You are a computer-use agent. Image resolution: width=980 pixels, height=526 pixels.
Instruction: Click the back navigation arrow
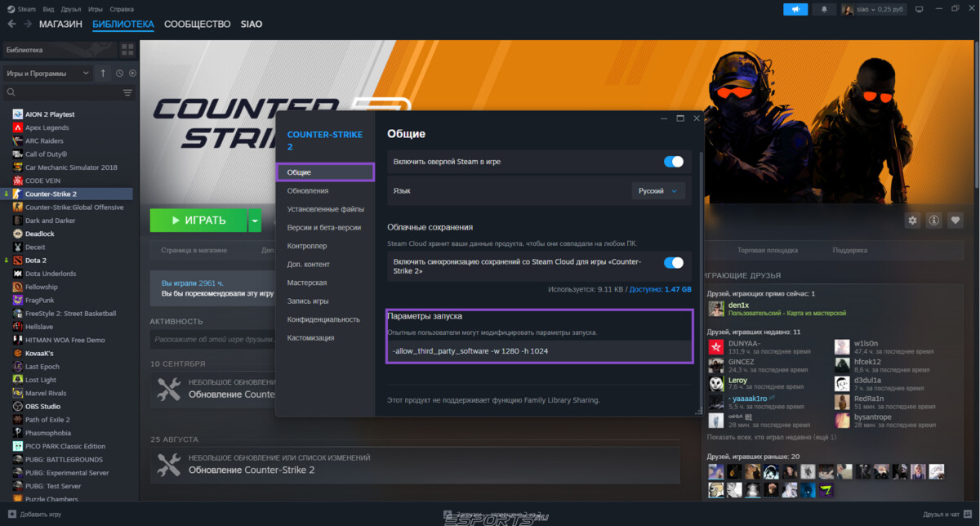(11, 25)
